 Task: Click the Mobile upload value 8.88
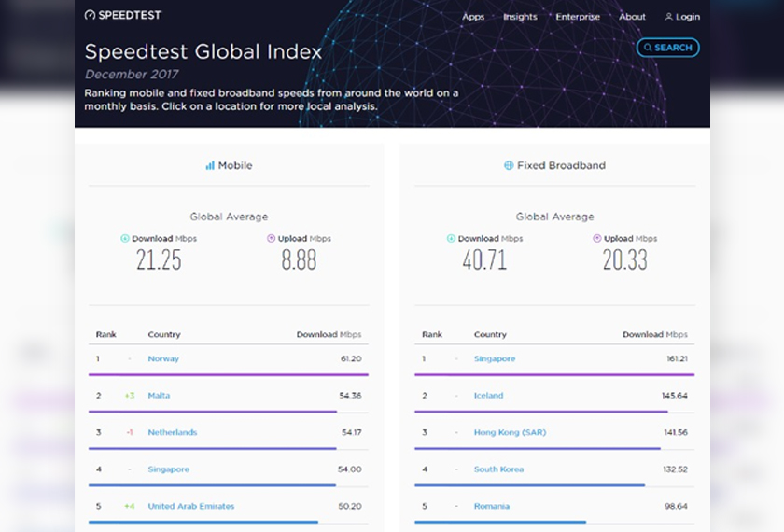(x=299, y=260)
